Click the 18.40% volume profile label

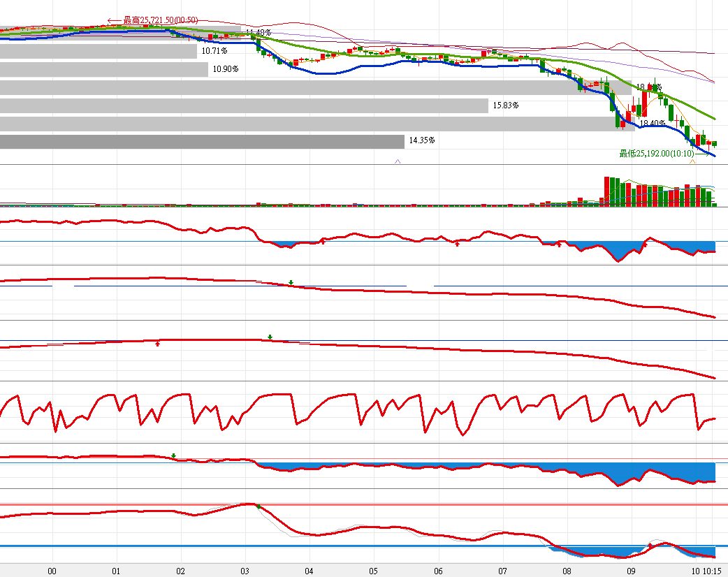tap(653, 124)
